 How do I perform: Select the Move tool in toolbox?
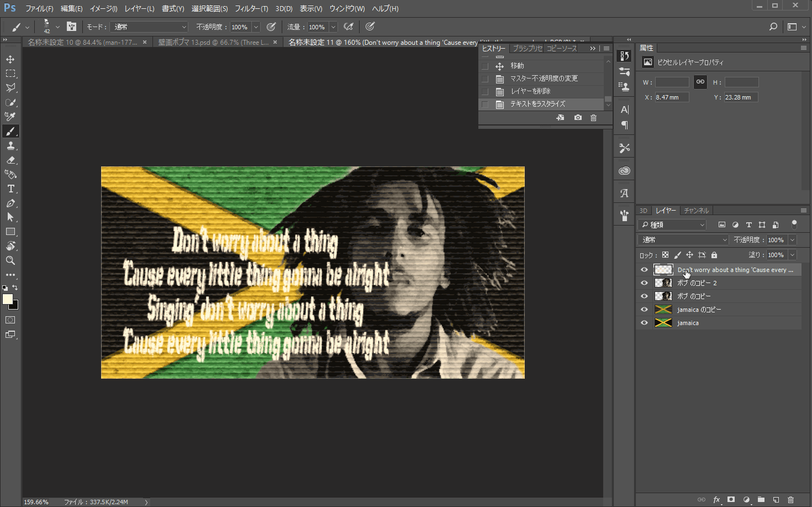(x=10, y=59)
